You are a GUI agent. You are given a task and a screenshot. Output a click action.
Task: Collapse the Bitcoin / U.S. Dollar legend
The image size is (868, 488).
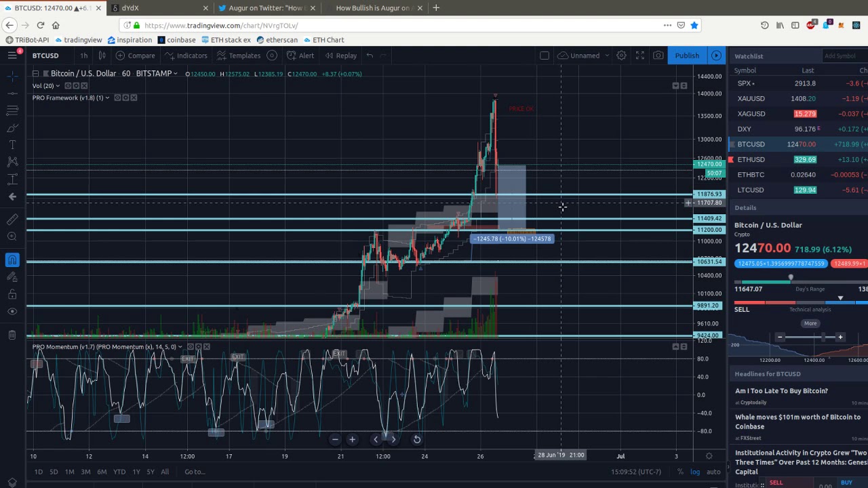pyautogui.click(x=35, y=73)
